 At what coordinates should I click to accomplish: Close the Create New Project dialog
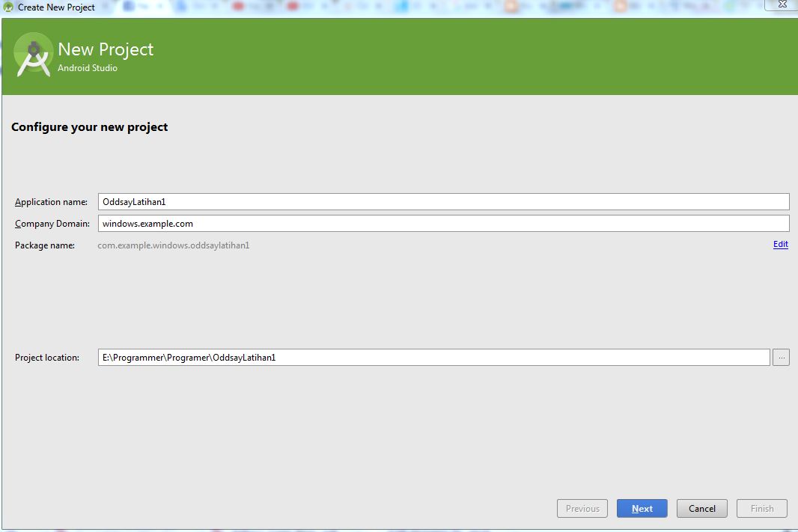(x=782, y=4)
